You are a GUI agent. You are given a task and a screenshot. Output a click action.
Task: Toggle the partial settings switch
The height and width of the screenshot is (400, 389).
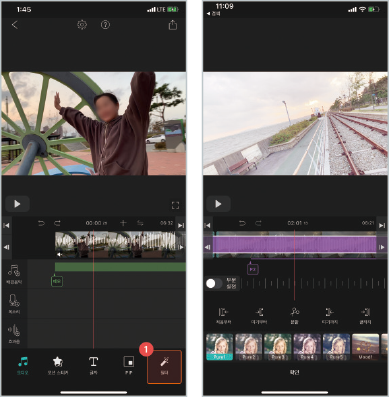pos(214,283)
